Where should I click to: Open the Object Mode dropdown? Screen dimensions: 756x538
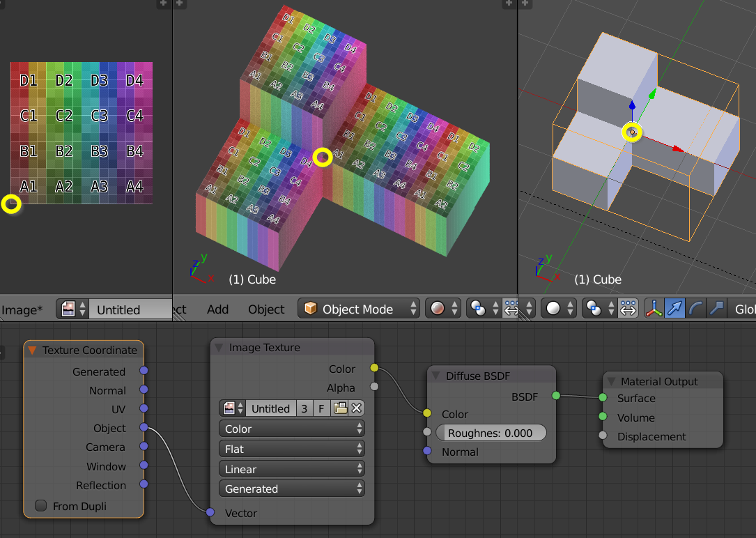click(x=358, y=308)
